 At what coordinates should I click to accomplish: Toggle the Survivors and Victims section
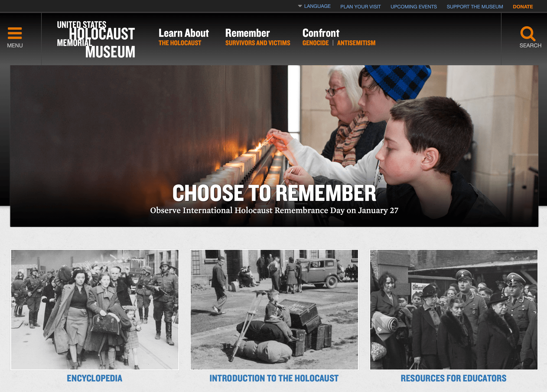pos(258,43)
